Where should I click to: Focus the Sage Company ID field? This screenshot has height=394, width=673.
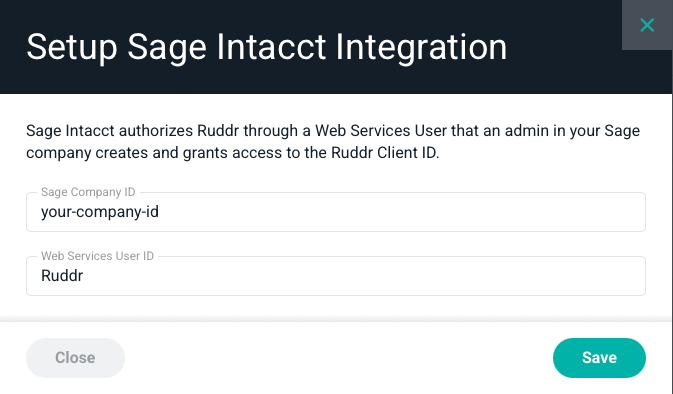tap(336, 212)
